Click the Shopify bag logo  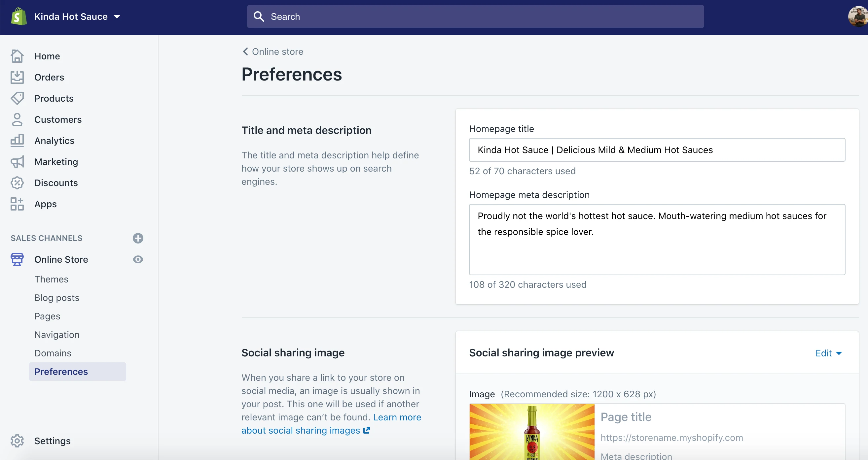[x=18, y=16]
